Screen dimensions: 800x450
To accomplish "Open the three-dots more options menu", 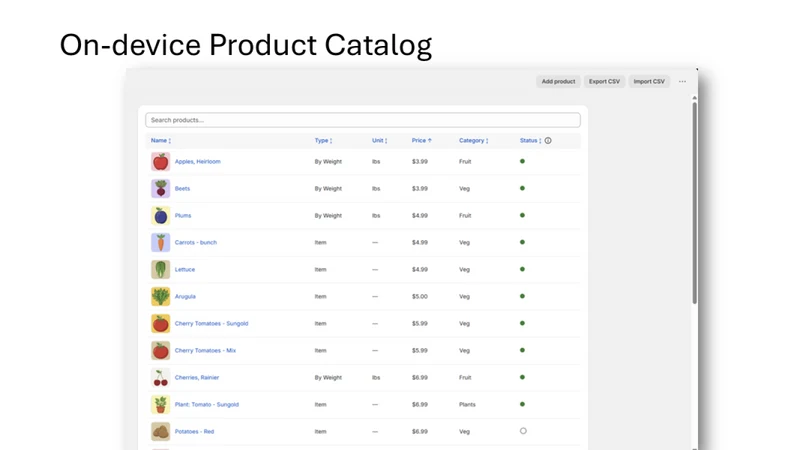I will 682,82.
